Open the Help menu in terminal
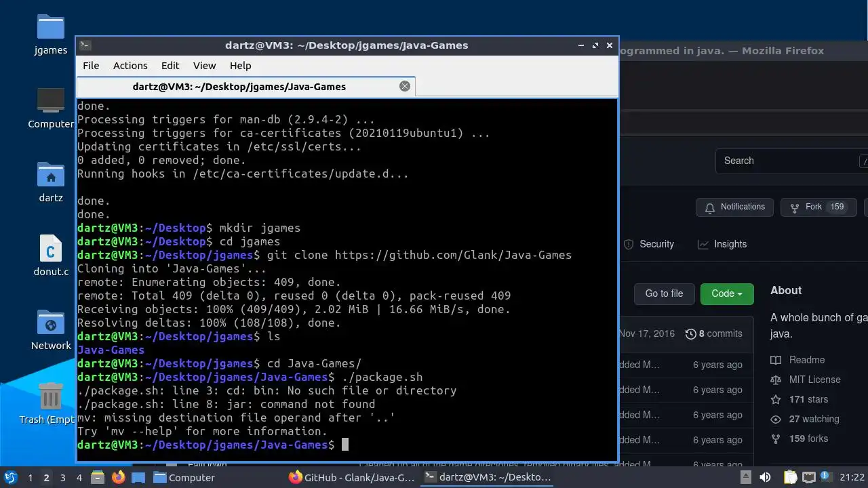This screenshot has height=488, width=868. [240, 66]
